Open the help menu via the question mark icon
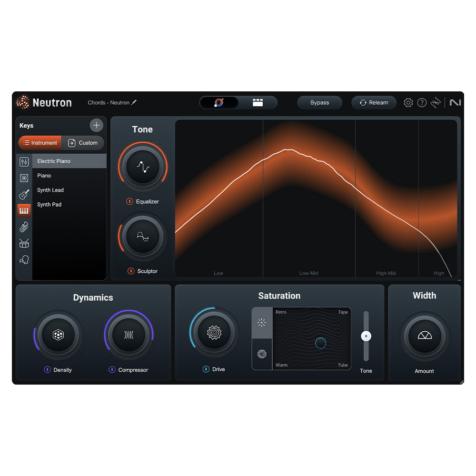Screen dimensions: 476x476 pos(422,102)
